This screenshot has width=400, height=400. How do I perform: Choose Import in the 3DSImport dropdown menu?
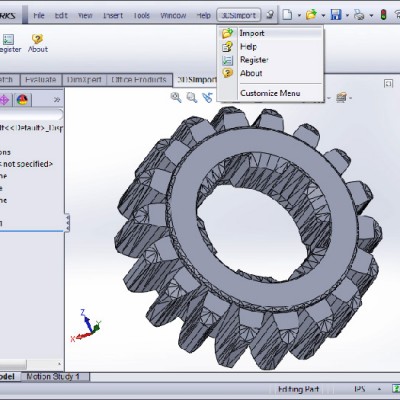click(270, 33)
